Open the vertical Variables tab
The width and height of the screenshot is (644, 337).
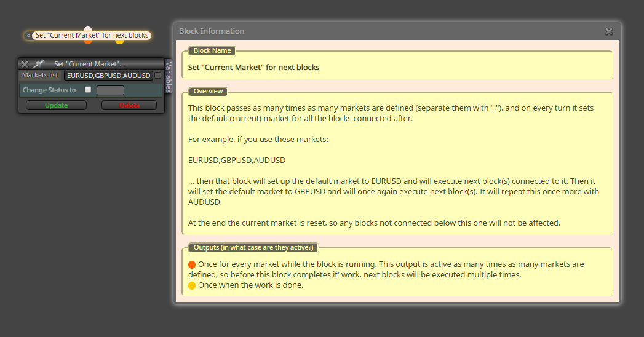(x=169, y=76)
